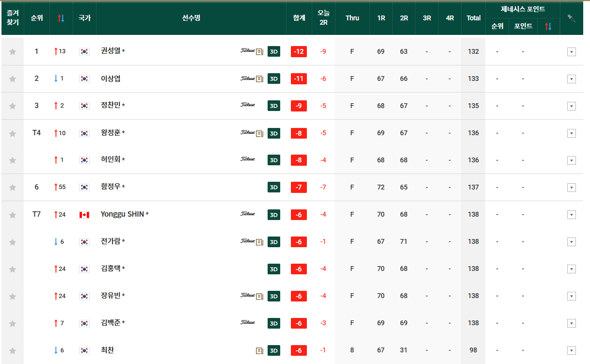
Task: Click the Total column header
Action: tap(474, 18)
